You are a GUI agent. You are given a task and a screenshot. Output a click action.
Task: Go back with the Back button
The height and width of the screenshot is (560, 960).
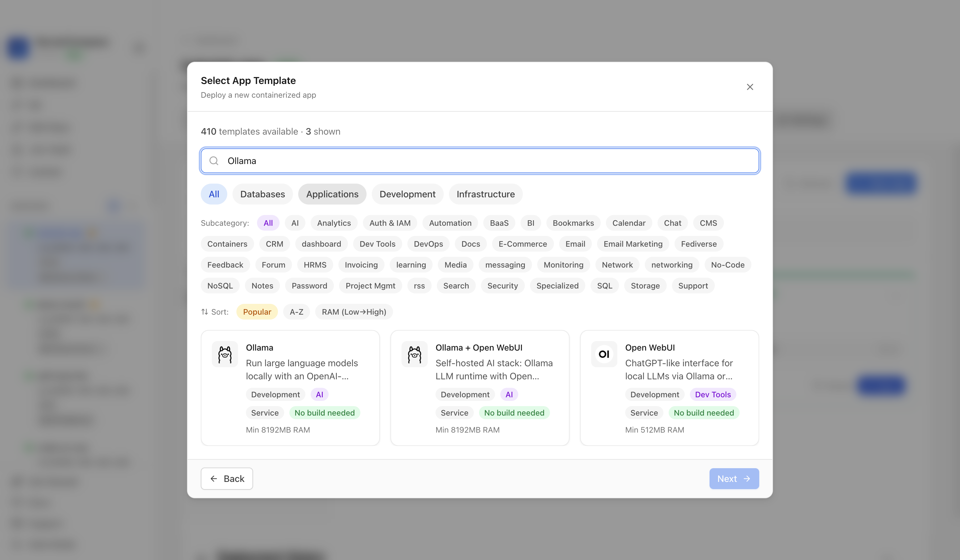tap(227, 479)
